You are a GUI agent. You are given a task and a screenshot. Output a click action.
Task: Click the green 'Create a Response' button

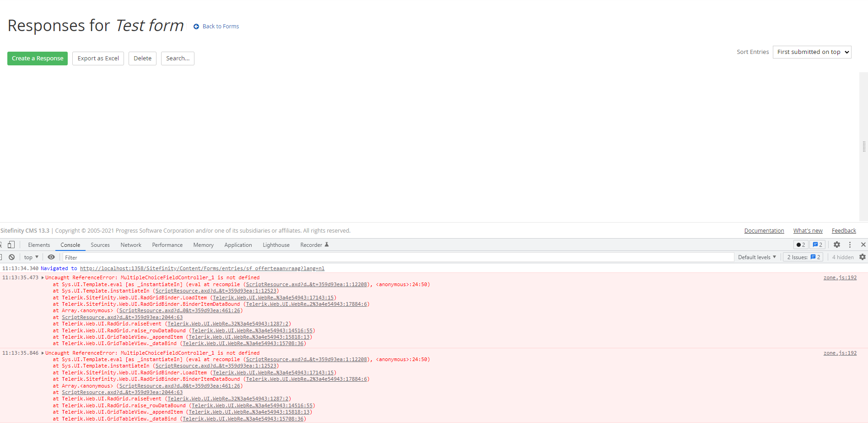37,58
